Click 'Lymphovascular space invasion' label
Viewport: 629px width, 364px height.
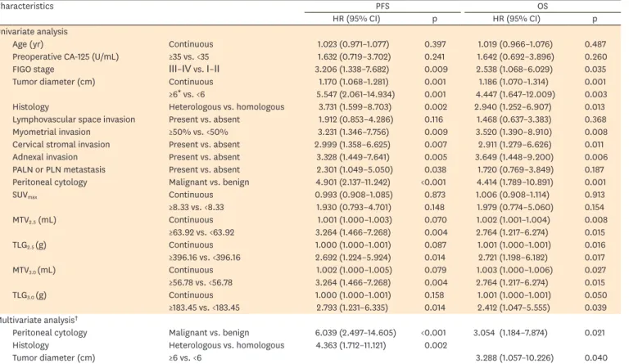(x=74, y=119)
